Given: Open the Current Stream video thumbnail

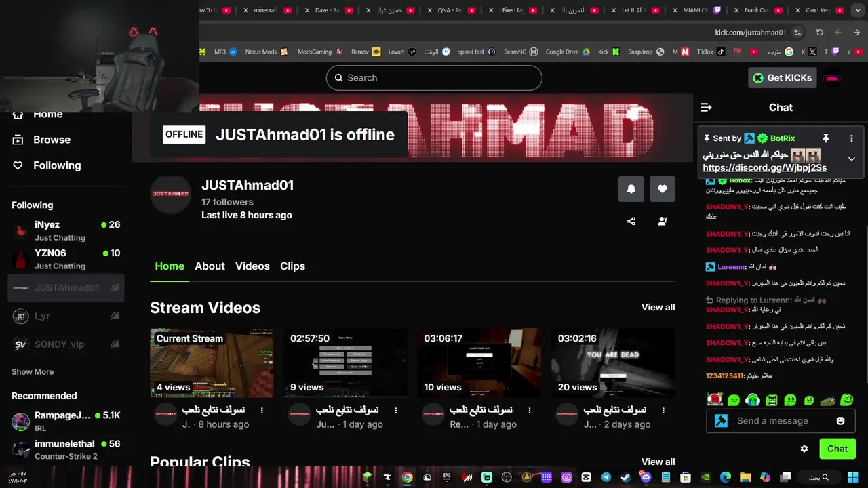Looking at the screenshot, I should 212,363.
